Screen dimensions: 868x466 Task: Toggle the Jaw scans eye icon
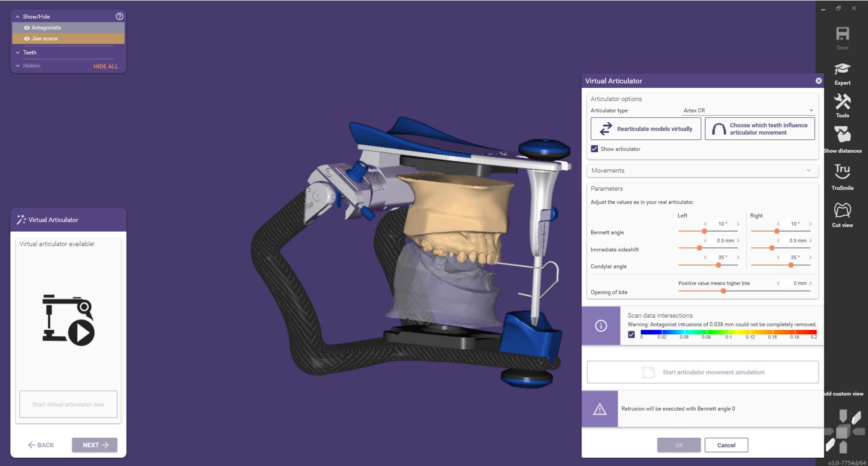click(27, 38)
